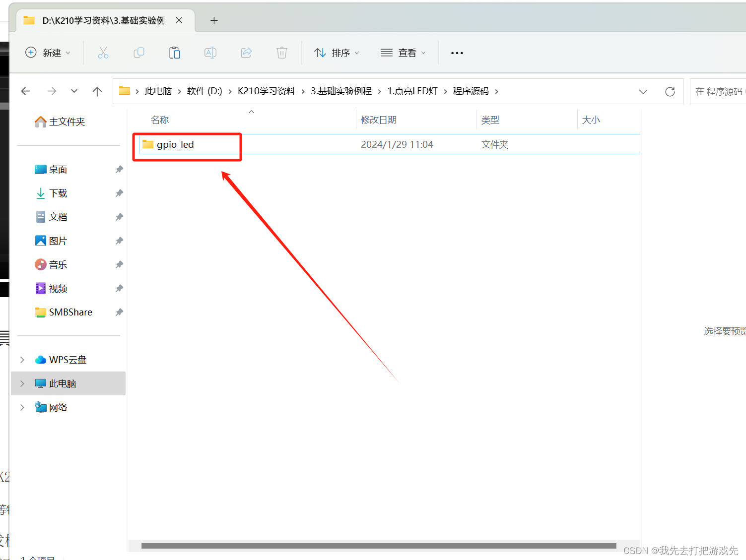Expand the chevron after 此电脑 breadcrumb

(x=180, y=91)
